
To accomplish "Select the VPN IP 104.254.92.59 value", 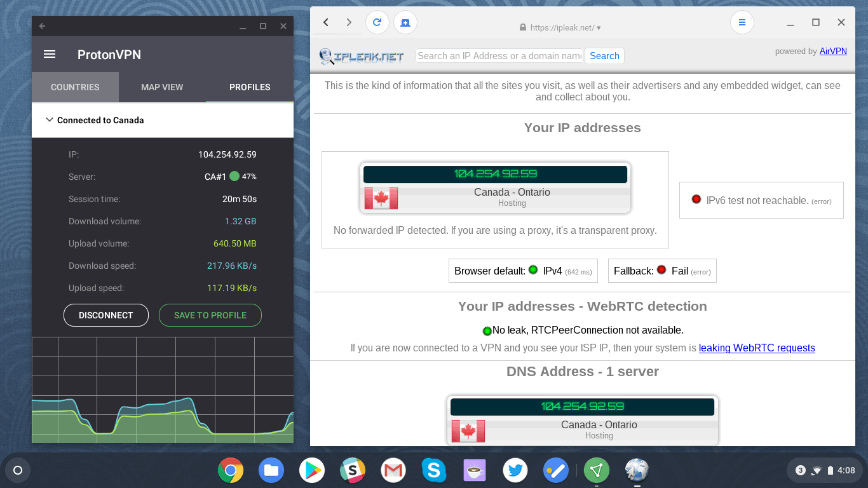I will pos(227,154).
